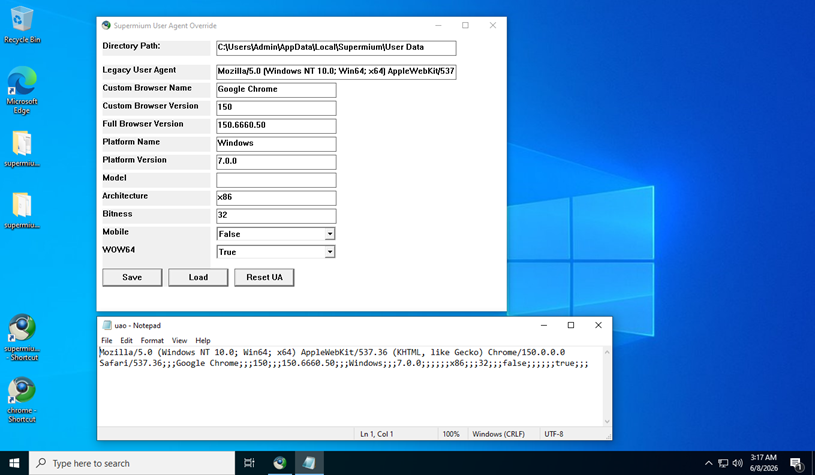Switch to the Notepad taskbar app

309,463
